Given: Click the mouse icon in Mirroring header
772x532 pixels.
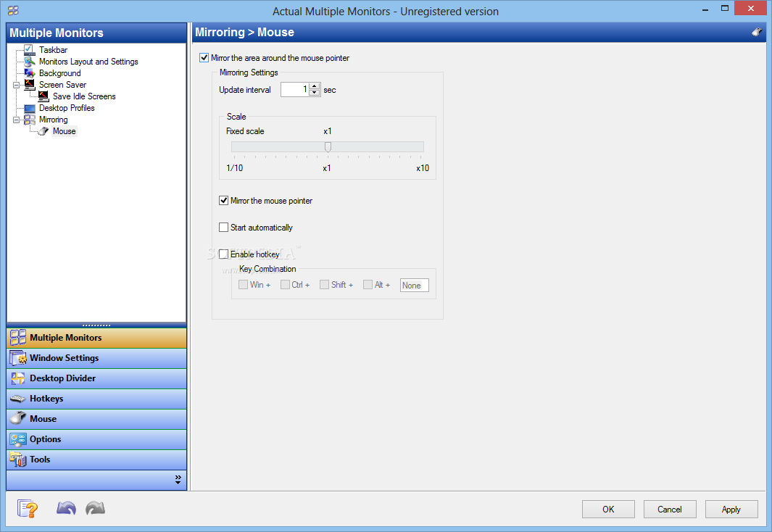Looking at the screenshot, I should (x=757, y=32).
